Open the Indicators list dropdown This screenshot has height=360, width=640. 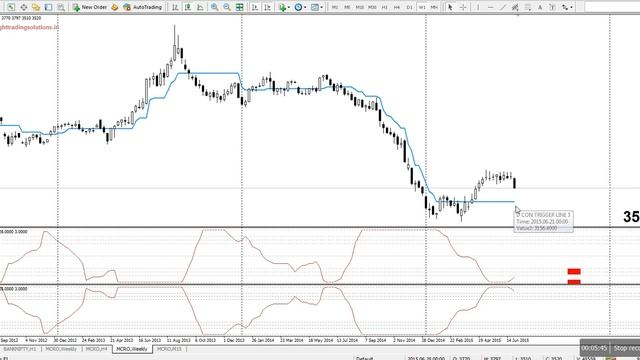click(284, 7)
